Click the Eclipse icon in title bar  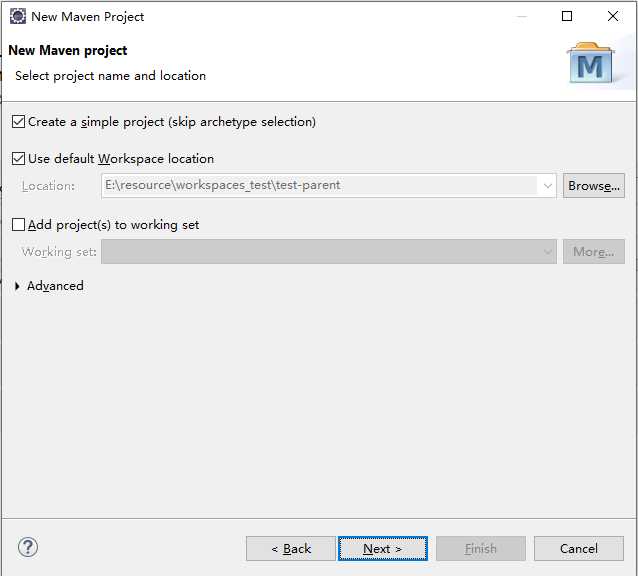17,16
